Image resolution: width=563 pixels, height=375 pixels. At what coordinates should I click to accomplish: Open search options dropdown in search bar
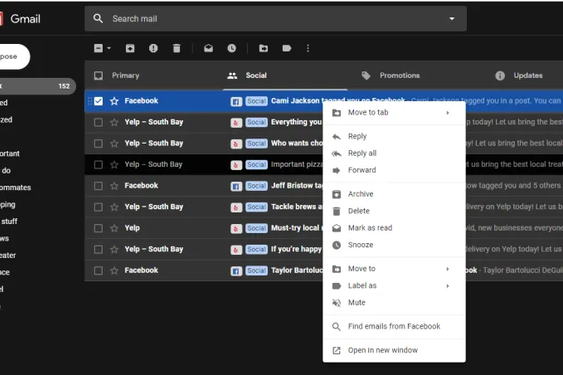(x=452, y=19)
